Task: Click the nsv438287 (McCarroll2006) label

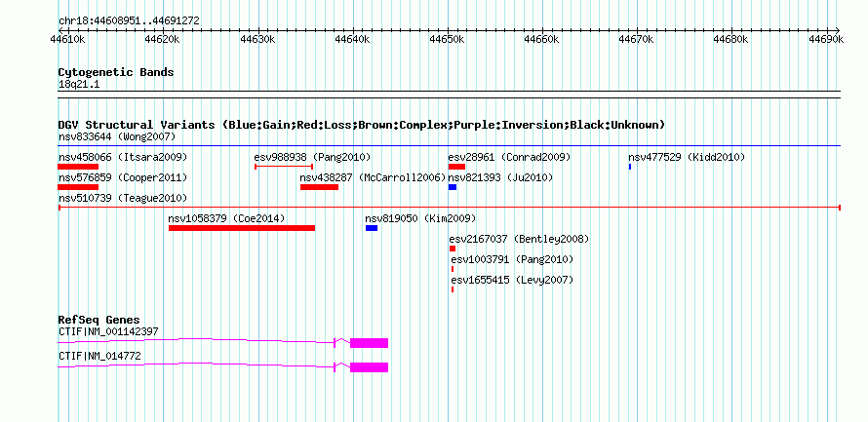Action: coord(374,177)
